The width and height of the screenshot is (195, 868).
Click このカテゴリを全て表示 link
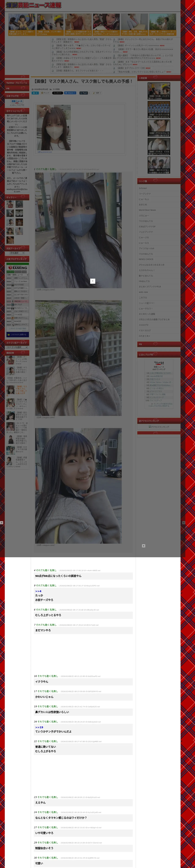pyautogui.click(x=17, y=329)
